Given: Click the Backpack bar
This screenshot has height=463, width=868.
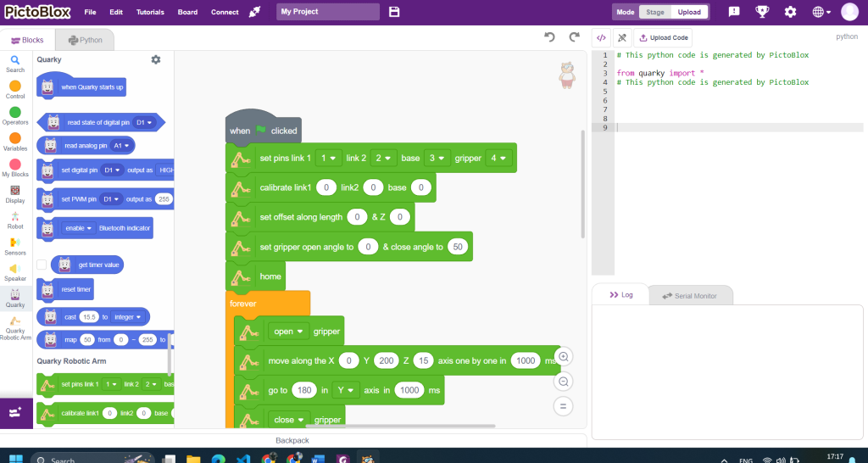Looking at the screenshot, I should [292, 440].
